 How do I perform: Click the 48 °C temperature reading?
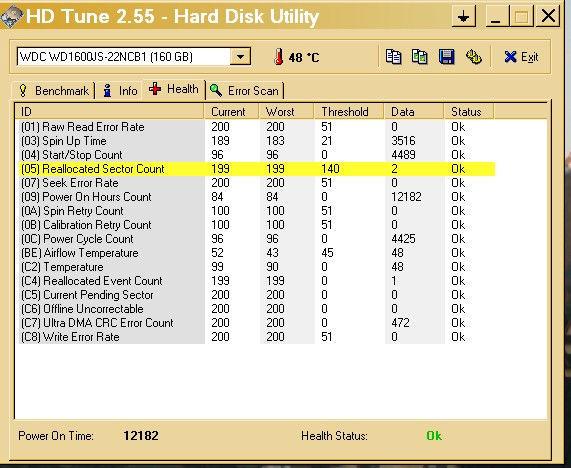[304, 58]
